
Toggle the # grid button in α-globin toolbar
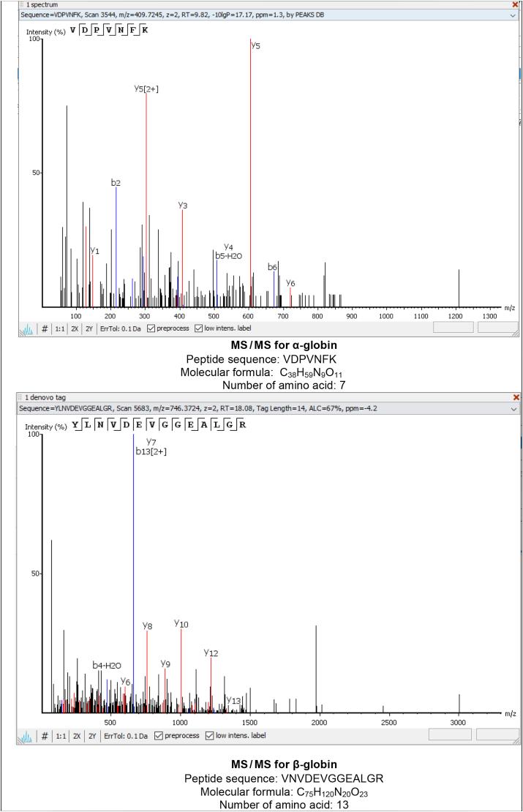pyautogui.click(x=45, y=328)
